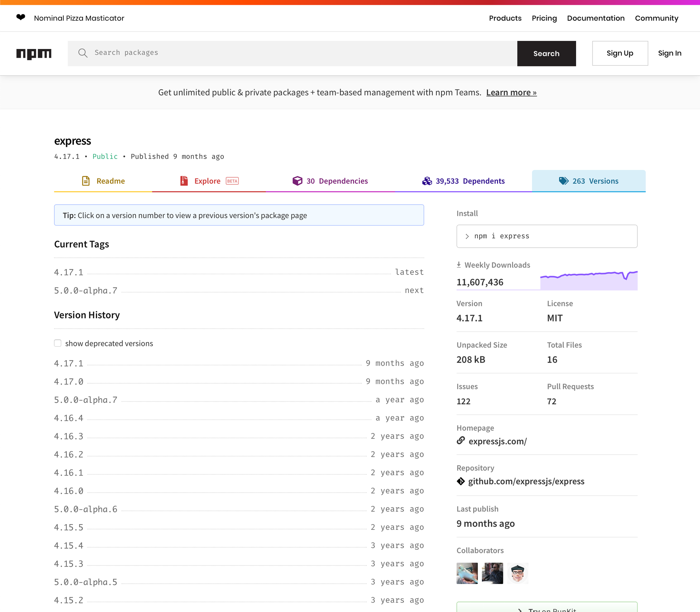Focus the Search packages input field
This screenshot has width=700, height=612.
tap(292, 54)
